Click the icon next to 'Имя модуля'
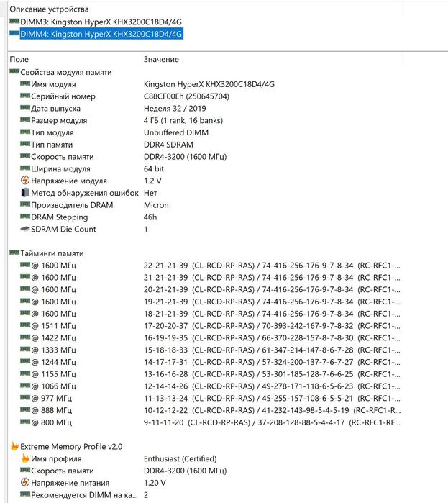 click(25, 83)
